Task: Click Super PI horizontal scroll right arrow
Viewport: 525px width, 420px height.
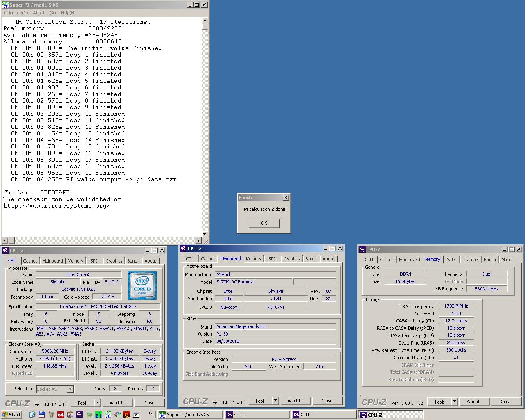Action: click(199, 241)
